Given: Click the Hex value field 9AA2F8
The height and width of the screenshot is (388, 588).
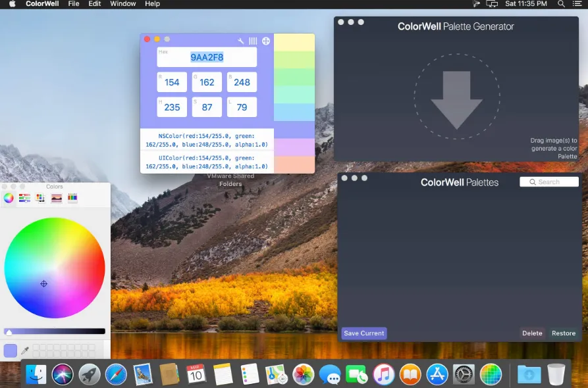Looking at the screenshot, I should (207, 57).
